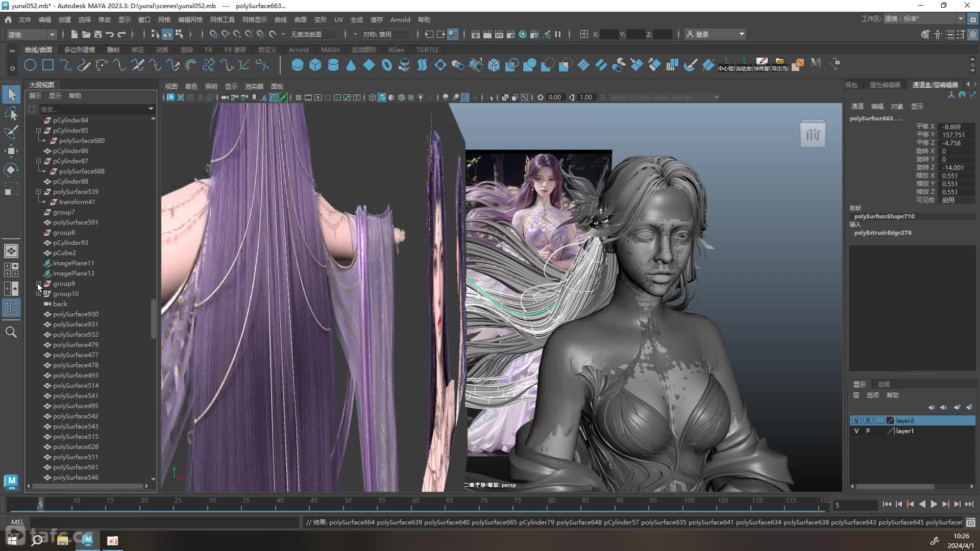This screenshot has width=980, height=551.
Task: Create a polygon cone from the shelf
Action: (351, 65)
